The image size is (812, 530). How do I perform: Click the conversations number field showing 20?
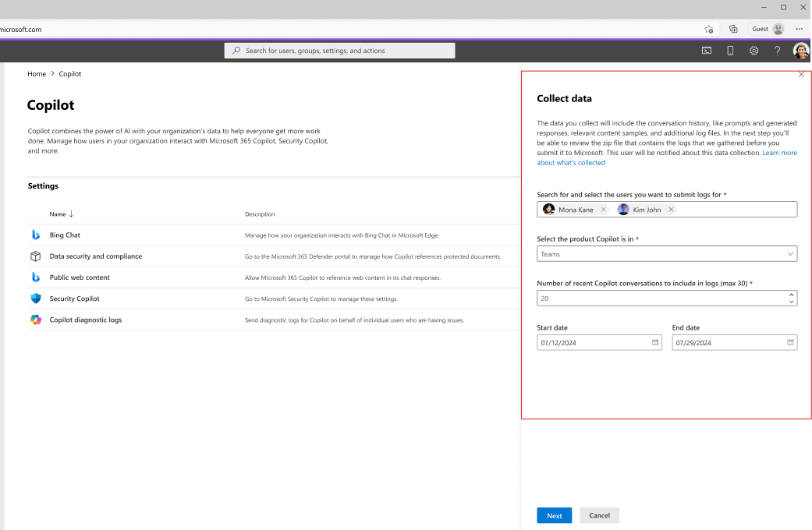[667, 298]
